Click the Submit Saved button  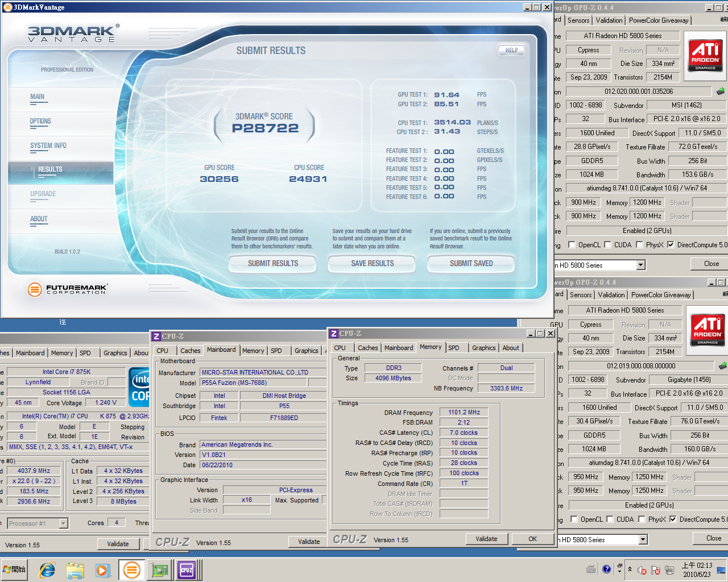coord(471,264)
